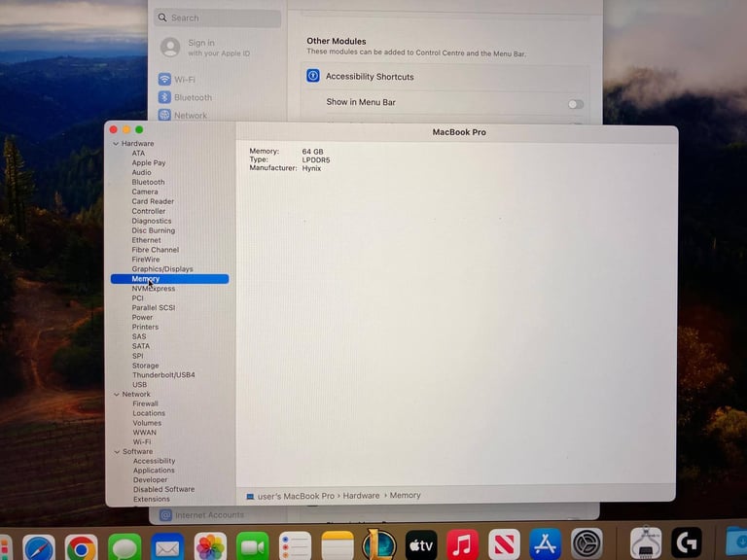Viewport: 747px width, 560px height.
Task: Click Hardware in the bottom path bar
Action: tap(361, 496)
